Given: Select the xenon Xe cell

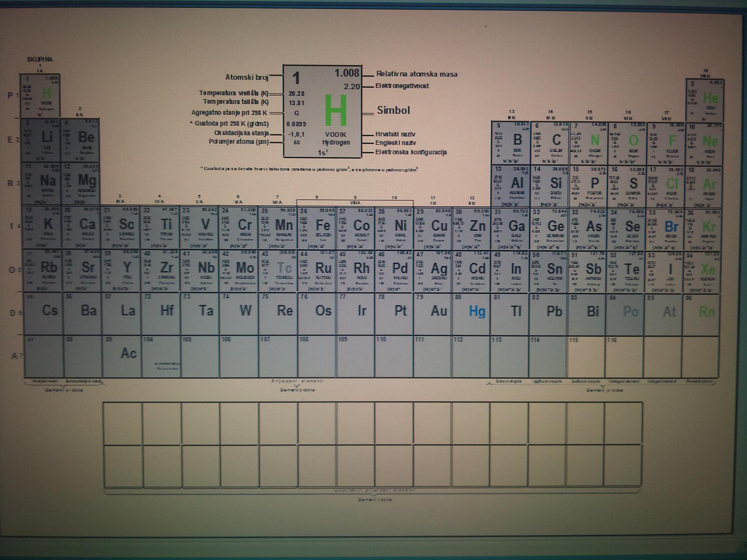Looking at the screenshot, I should (x=703, y=273).
